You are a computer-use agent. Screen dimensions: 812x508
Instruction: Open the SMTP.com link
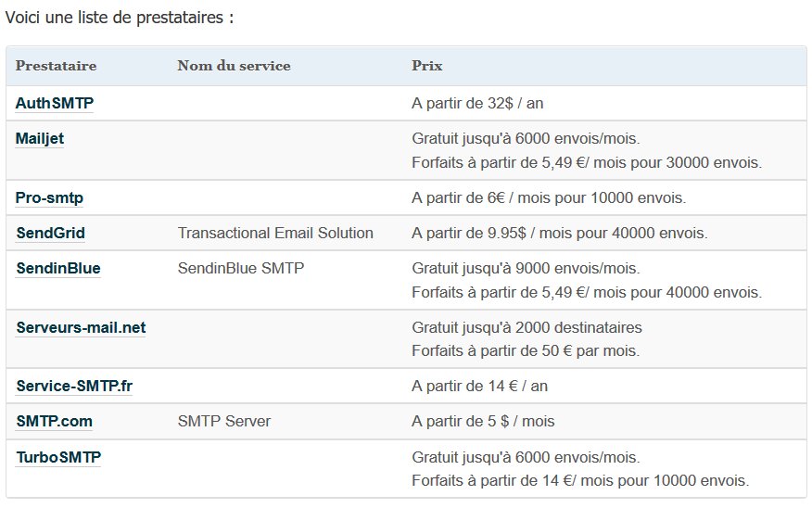coord(54,421)
